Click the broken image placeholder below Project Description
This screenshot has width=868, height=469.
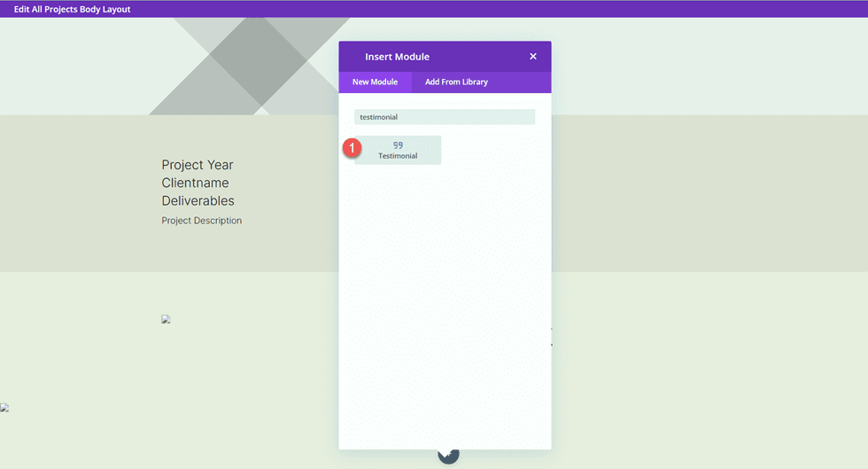pos(166,319)
